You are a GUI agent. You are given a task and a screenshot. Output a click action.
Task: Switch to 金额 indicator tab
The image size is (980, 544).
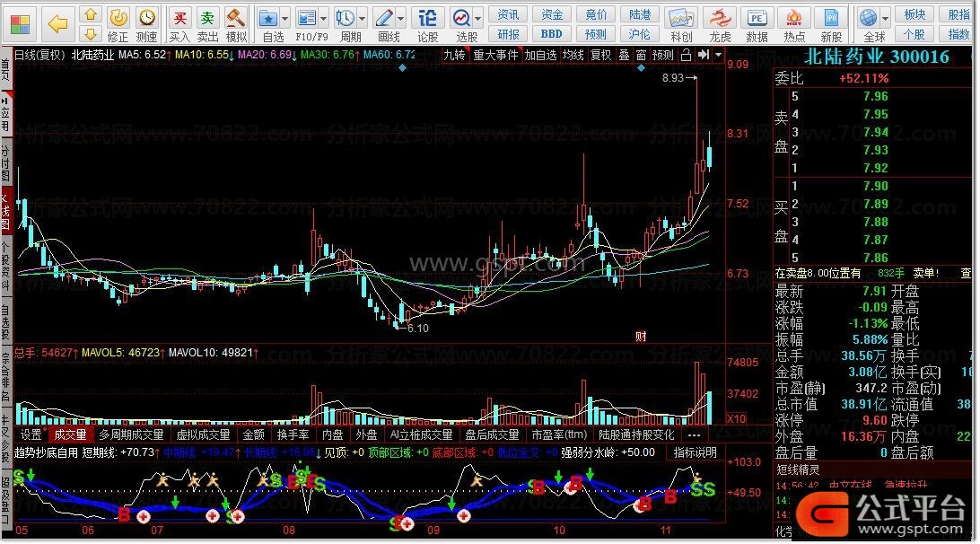[253, 434]
